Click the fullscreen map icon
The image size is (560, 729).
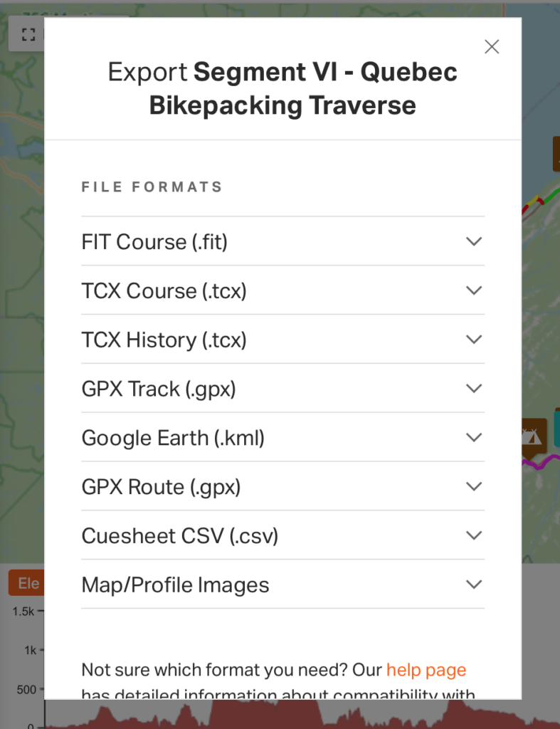click(28, 34)
